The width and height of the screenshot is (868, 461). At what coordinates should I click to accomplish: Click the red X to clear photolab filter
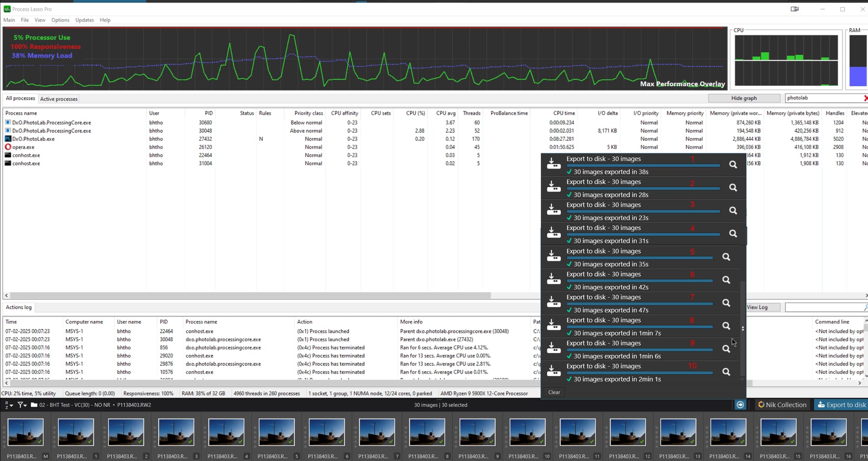pyautogui.click(x=865, y=98)
